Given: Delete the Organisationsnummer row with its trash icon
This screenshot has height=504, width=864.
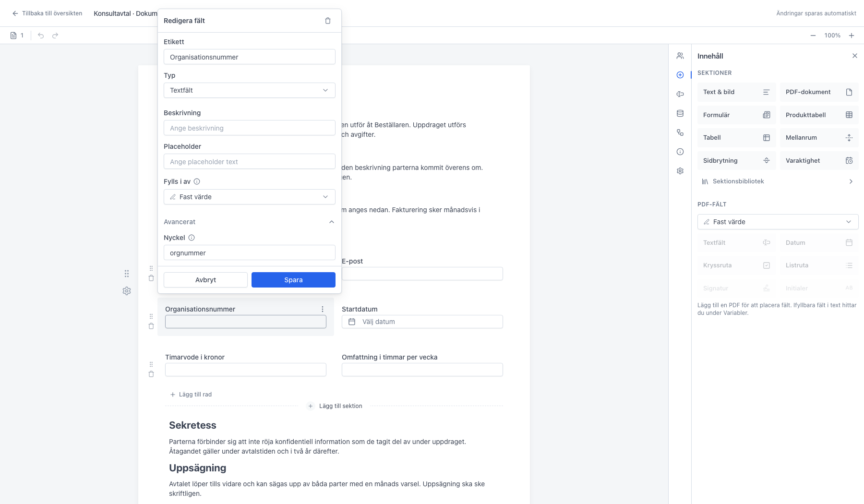Looking at the screenshot, I should pos(151,326).
